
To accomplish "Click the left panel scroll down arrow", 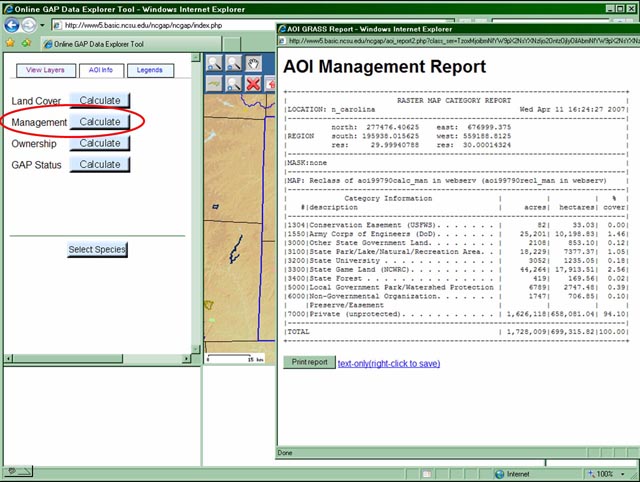I will point(196,349).
